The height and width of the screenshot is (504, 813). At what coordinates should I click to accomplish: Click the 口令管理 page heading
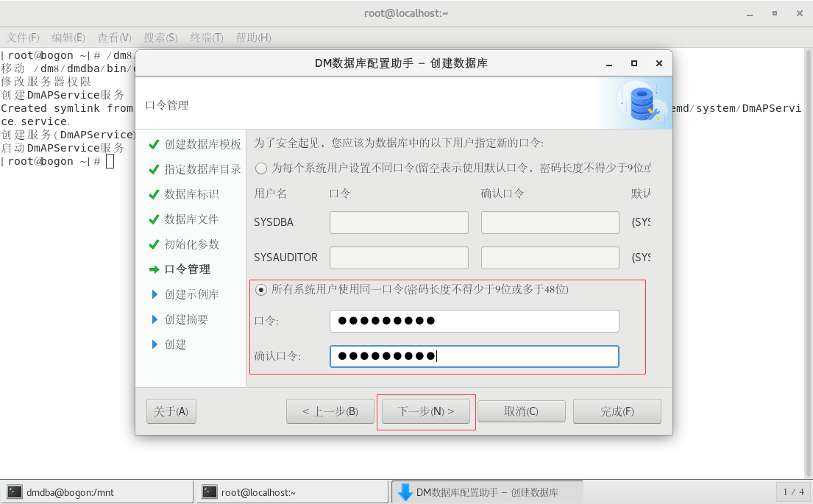(167, 105)
